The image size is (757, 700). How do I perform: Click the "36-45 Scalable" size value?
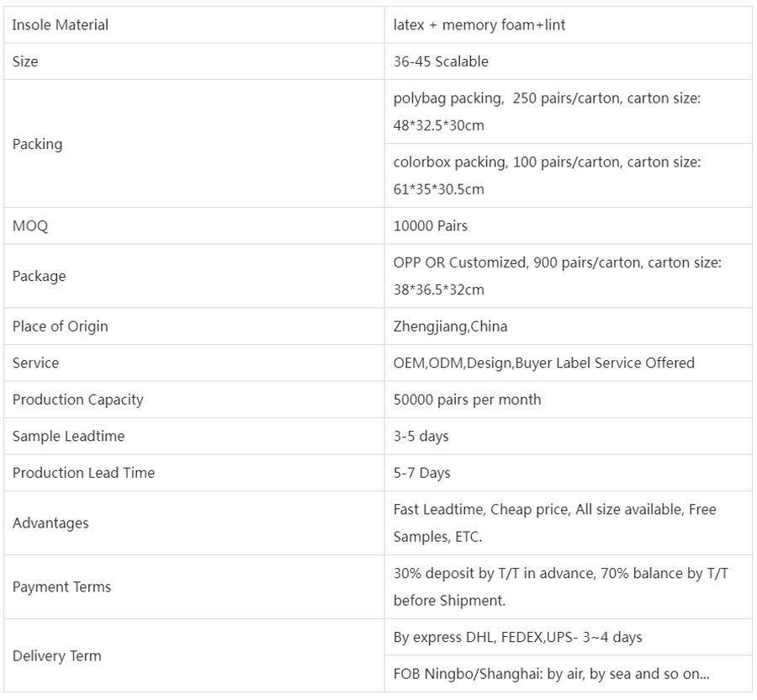pos(441,61)
